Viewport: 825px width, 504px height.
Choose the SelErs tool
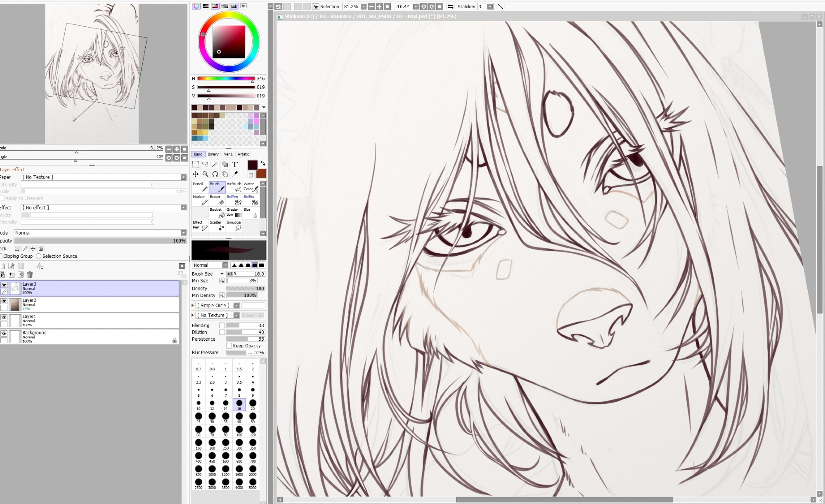click(251, 200)
